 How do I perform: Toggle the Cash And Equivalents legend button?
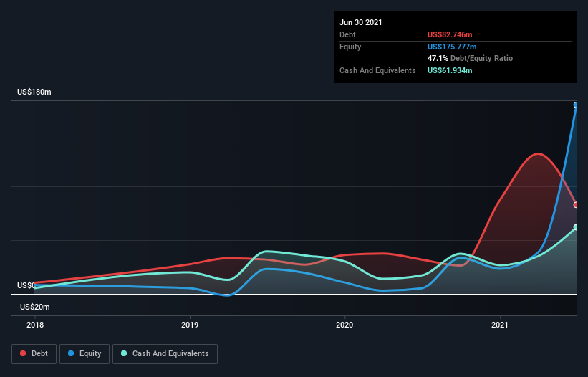click(x=165, y=354)
